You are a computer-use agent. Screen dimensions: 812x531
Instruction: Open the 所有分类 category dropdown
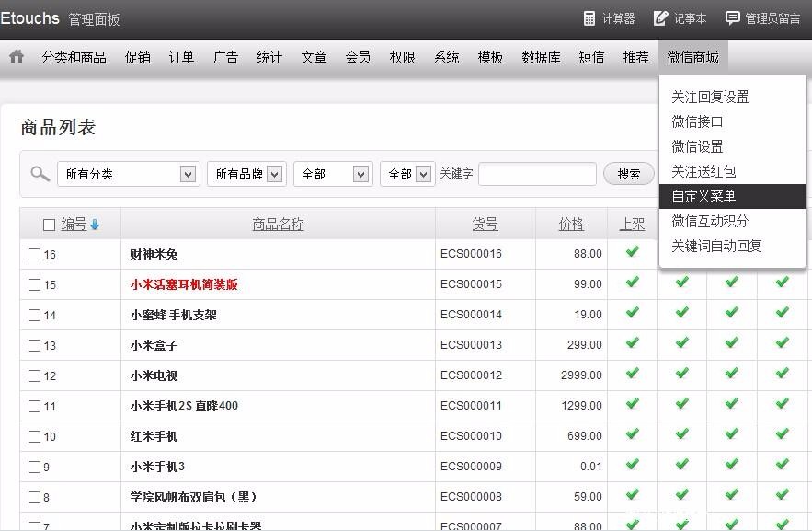tap(127, 173)
